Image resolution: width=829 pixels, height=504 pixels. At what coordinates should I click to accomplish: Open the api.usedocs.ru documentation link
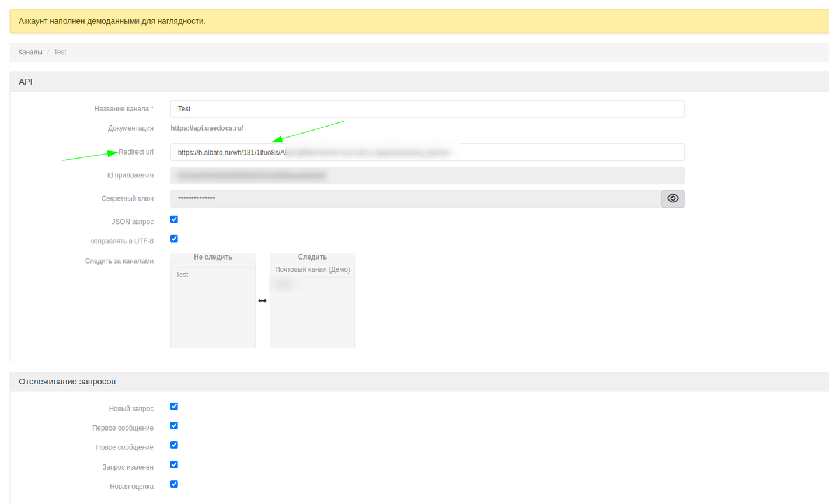point(207,128)
